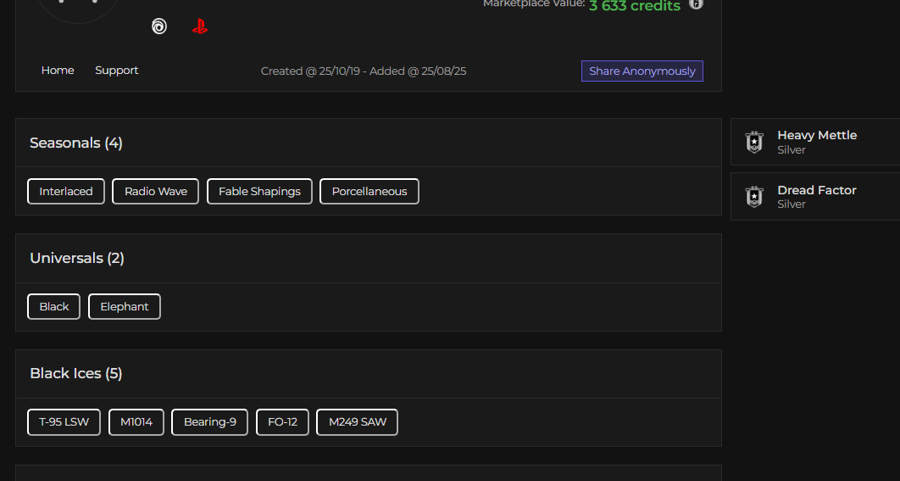Select the T-95 LSW black ice tag
The width and height of the screenshot is (900, 481).
click(x=64, y=422)
